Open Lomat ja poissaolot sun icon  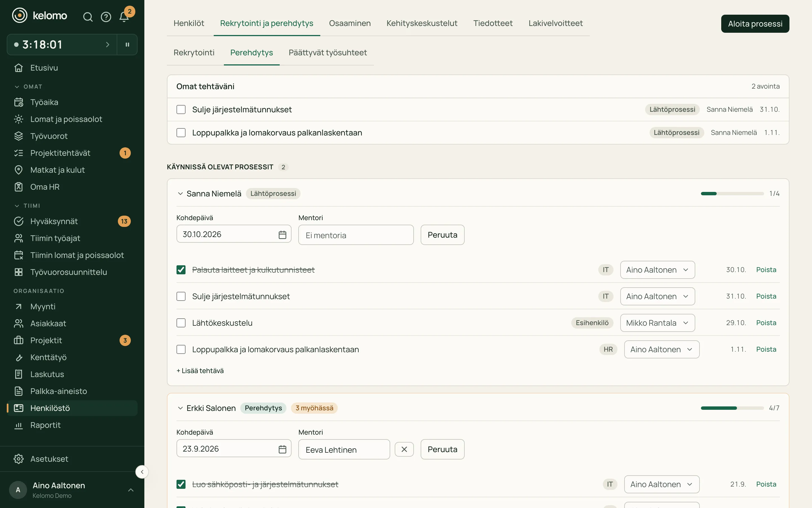coord(19,119)
